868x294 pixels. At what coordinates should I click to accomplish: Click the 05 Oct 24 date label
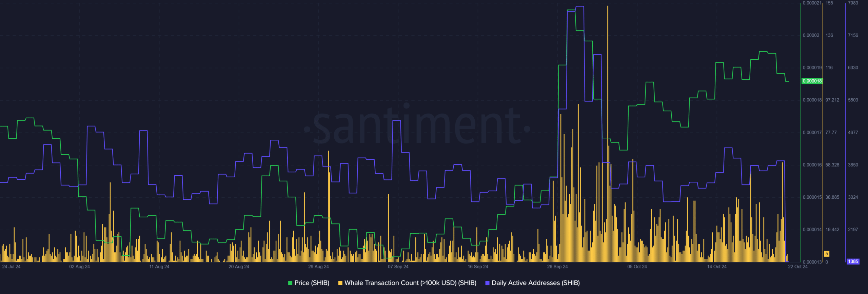(637, 267)
